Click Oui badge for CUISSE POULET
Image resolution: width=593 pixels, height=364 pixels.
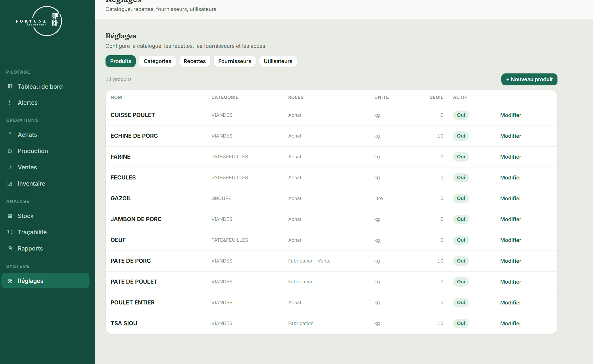(x=461, y=115)
